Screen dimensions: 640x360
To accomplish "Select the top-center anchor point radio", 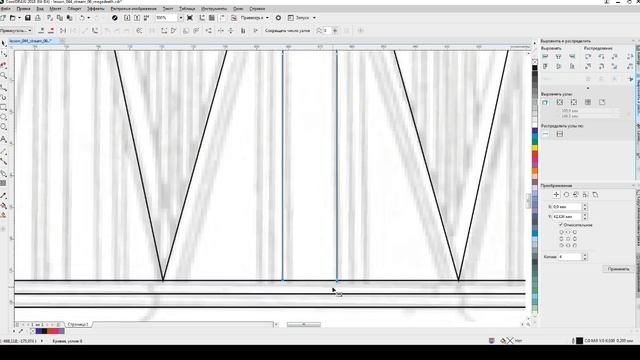I will point(568,232).
